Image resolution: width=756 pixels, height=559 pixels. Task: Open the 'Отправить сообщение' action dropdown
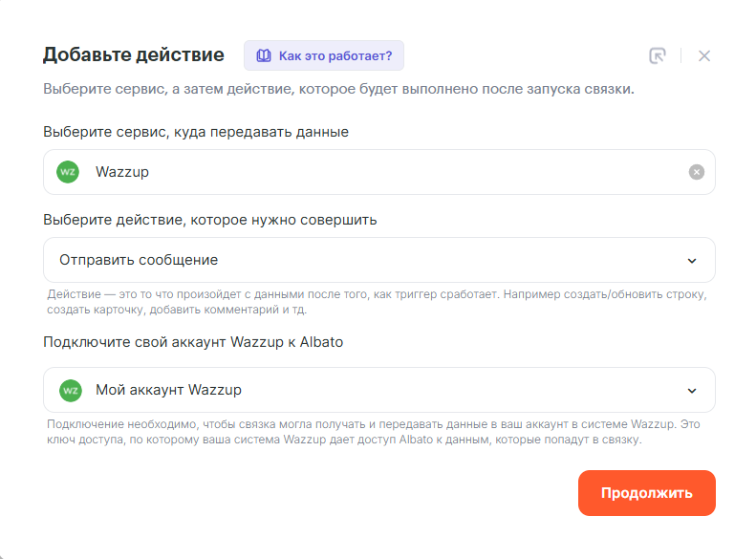point(378,260)
